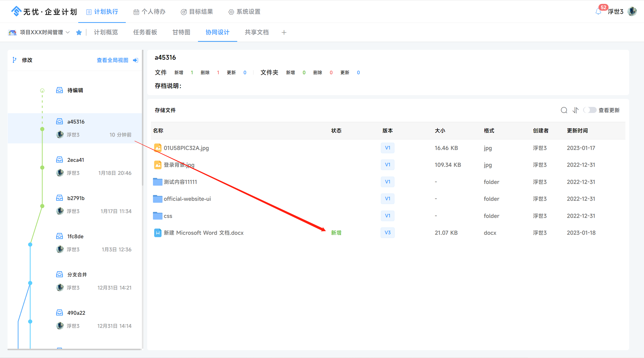The width and height of the screenshot is (644, 358).
Task: Open the V1 version tag of 01U58PIC32A.jpg
Action: (387, 148)
